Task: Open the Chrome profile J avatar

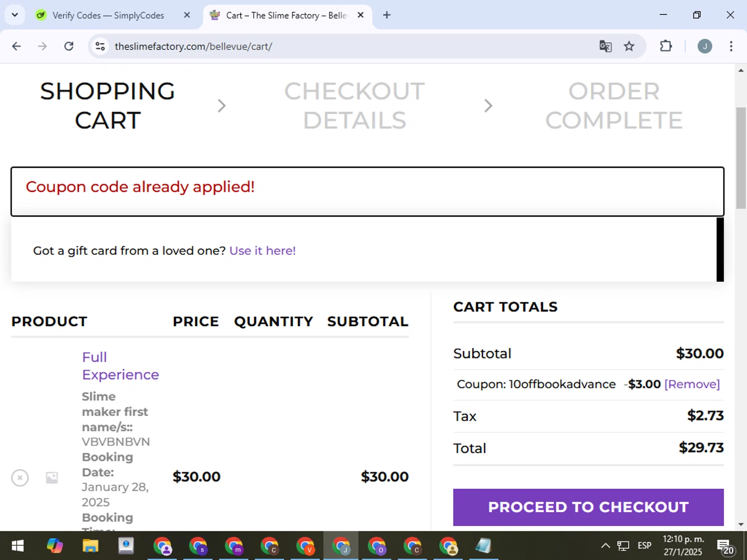Action: 705,46
